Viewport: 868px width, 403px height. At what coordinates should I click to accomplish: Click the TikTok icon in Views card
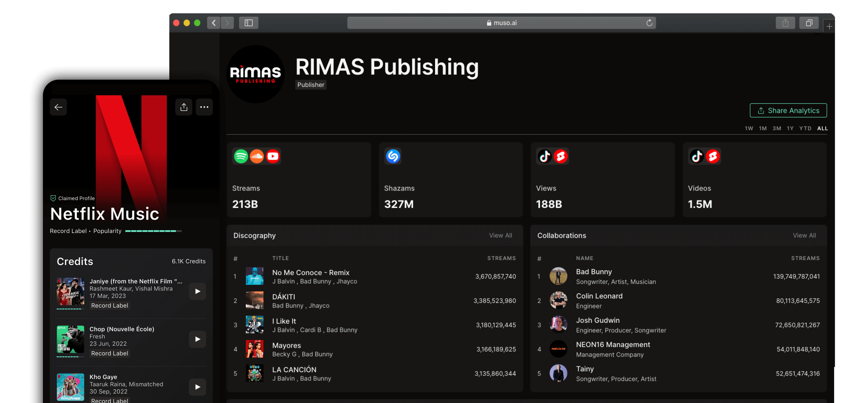[545, 156]
